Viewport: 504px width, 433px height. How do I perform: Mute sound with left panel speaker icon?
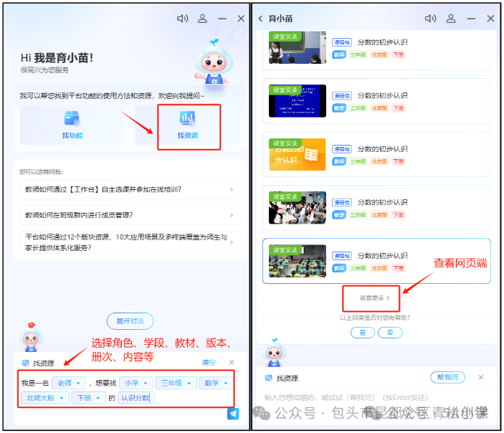coord(182,19)
